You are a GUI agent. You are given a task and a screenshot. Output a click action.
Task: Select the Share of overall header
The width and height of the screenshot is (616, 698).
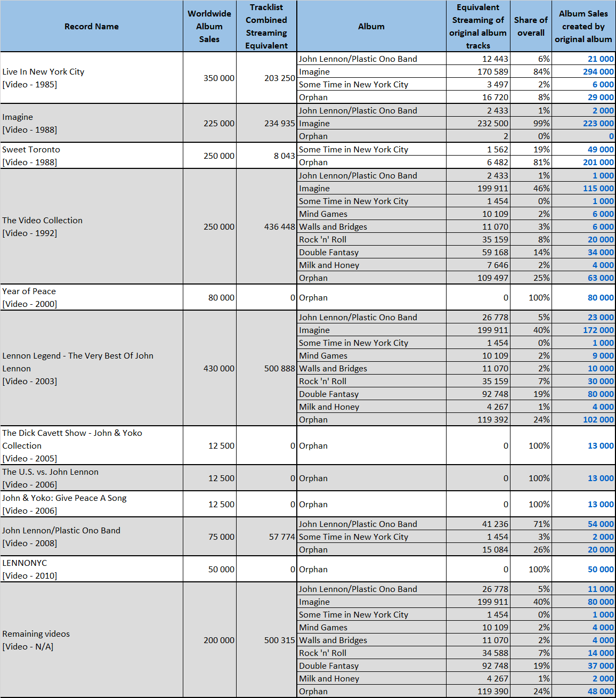(x=531, y=26)
